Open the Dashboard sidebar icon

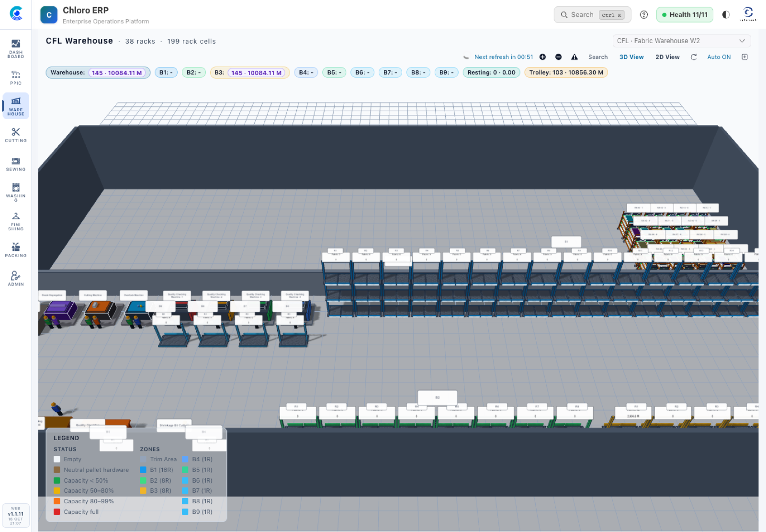point(16,48)
